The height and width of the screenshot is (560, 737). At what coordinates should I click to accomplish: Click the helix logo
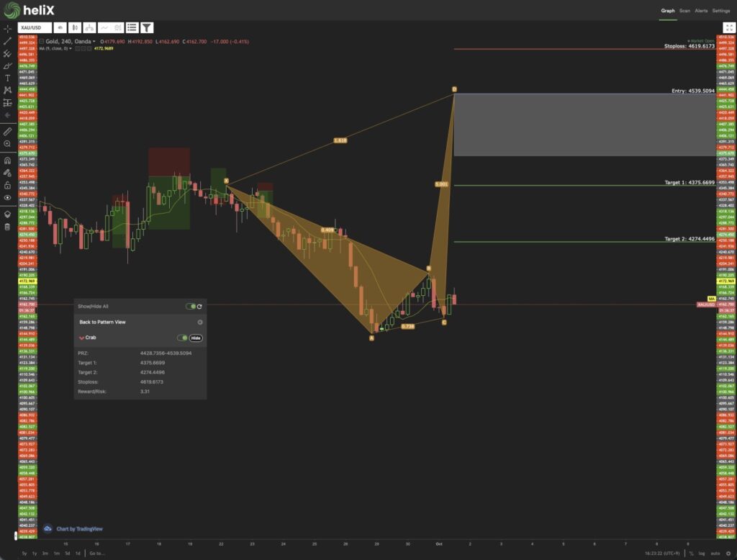(29, 10)
